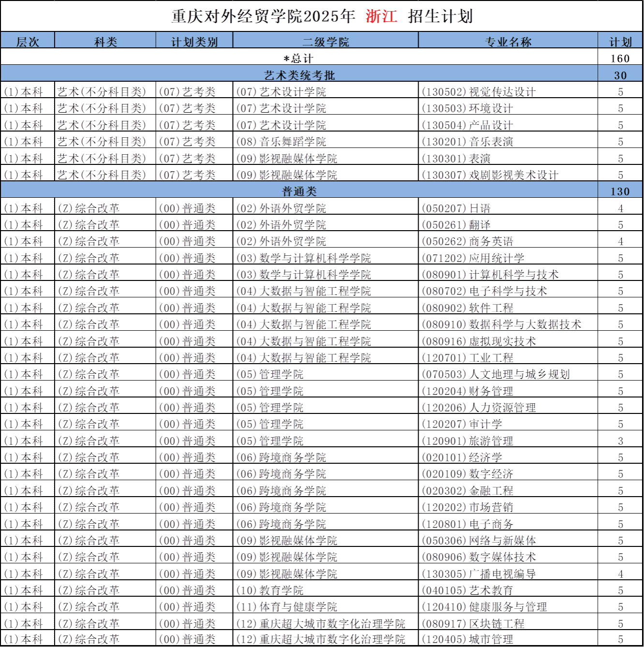This screenshot has height=647, width=644.
Task: Select the (080917)区块链工程 major cell
Action: 473,624
